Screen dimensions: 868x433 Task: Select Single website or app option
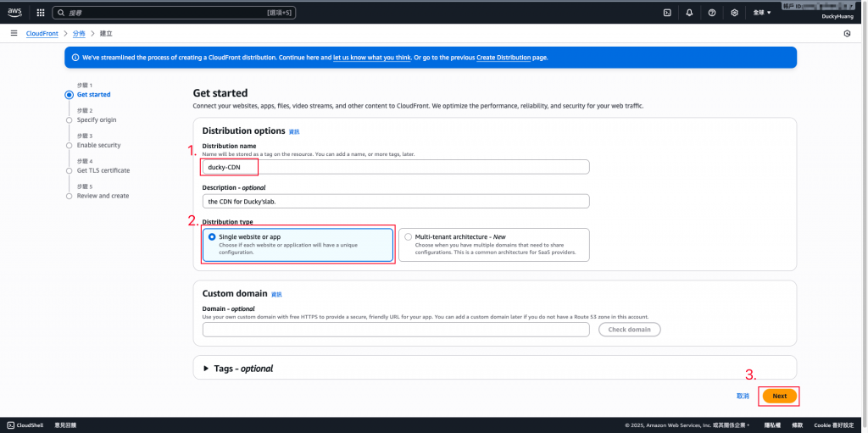(298, 244)
